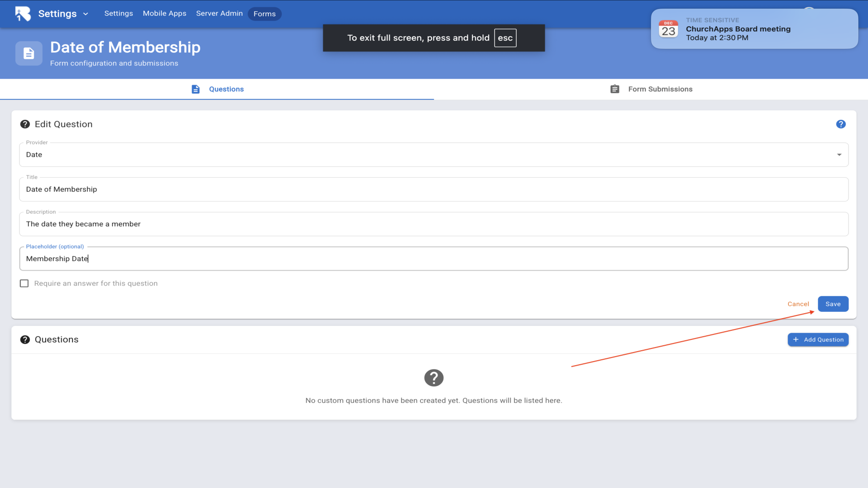Click the question mark icon beside Edit Question
The image size is (868, 488).
point(25,124)
